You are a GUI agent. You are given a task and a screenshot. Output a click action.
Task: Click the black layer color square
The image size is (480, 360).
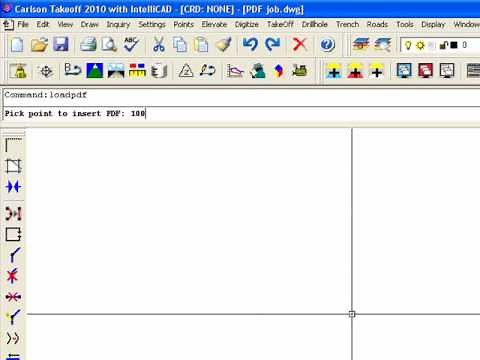(x=454, y=45)
